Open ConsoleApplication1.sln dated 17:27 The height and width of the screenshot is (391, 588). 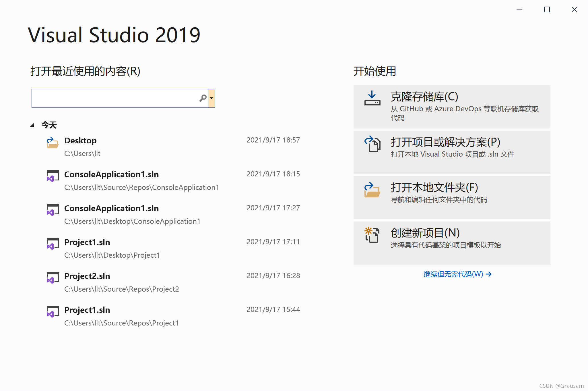pyautogui.click(x=174, y=215)
